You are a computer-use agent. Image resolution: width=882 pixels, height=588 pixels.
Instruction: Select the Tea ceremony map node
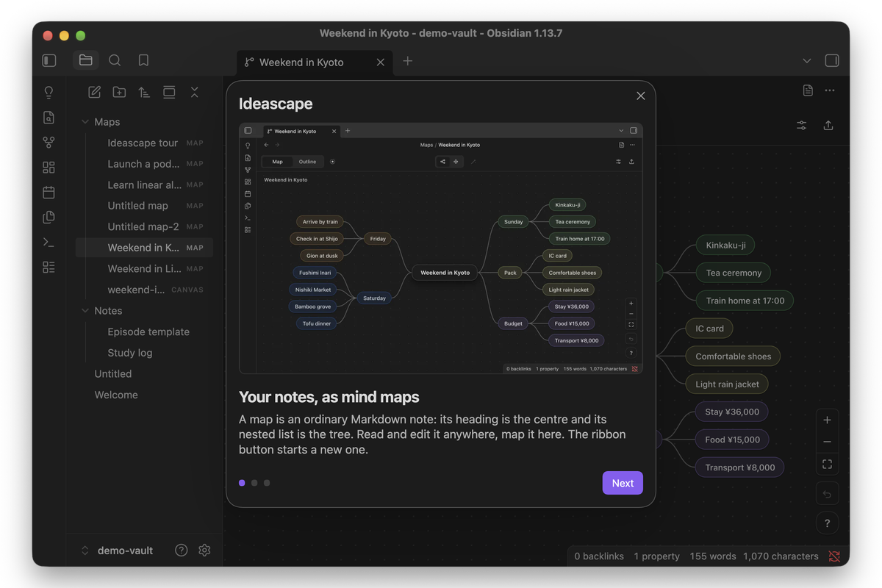click(734, 273)
